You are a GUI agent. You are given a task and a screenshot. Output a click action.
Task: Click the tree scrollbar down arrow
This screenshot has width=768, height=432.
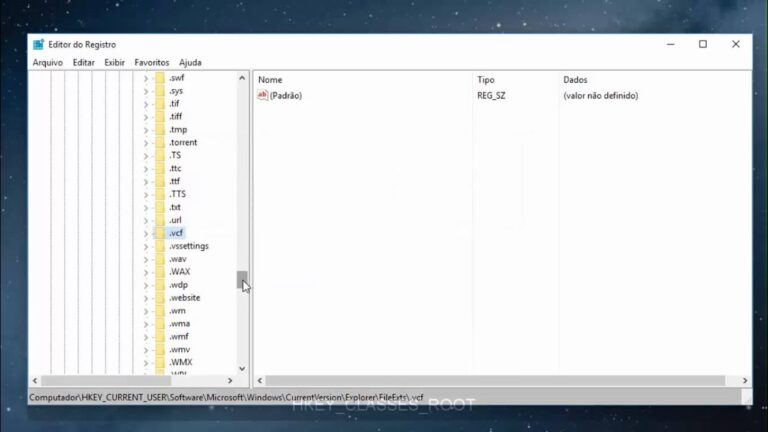(242, 369)
